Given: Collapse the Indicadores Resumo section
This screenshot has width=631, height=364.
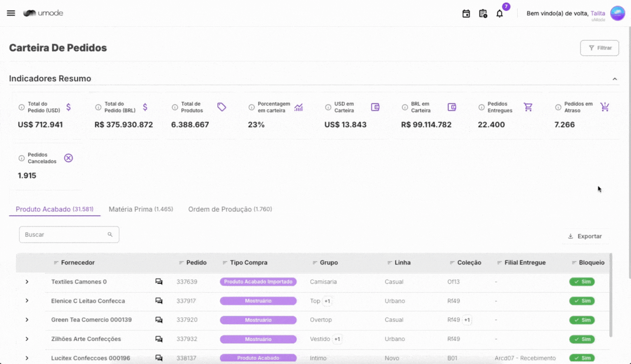Looking at the screenshot, I should (615, 79).
